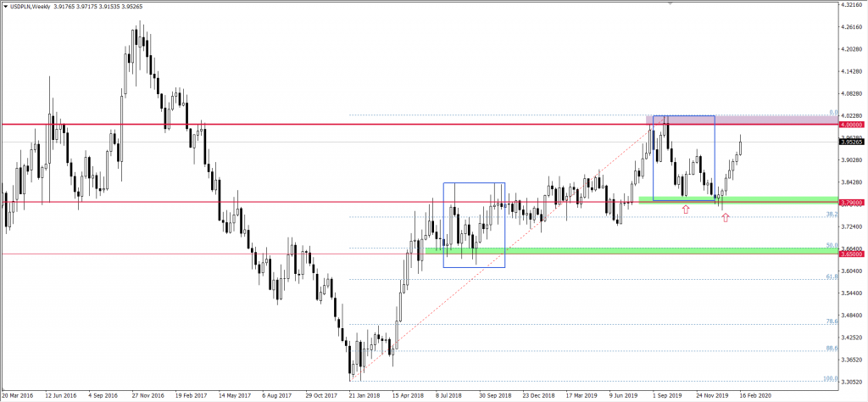868x402 pixels.
Task: Select the Fibonacci 50.0 level label
Action: [832, 245]
